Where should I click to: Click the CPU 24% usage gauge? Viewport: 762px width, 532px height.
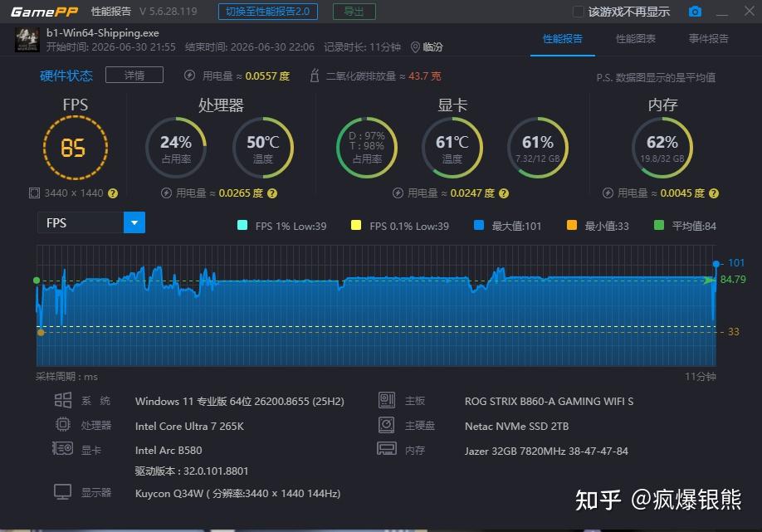[176, 148]
